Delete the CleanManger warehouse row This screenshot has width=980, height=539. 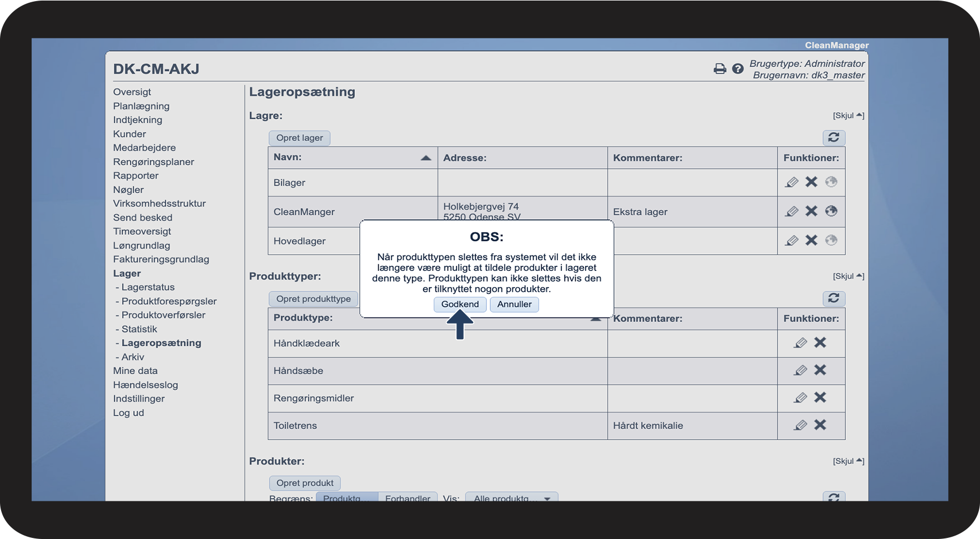pyautogui.click(x=811, y=211)
